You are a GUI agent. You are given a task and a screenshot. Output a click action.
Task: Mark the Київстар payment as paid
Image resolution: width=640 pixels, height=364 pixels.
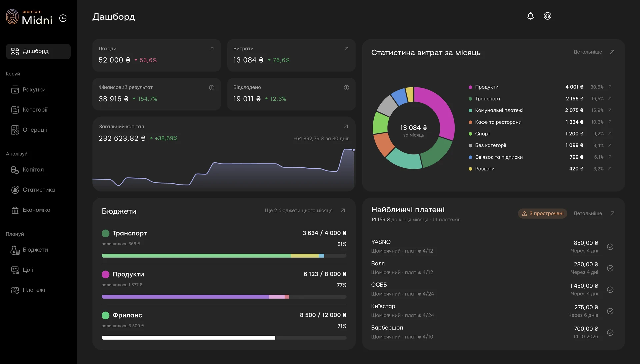[x=610, y=311]
